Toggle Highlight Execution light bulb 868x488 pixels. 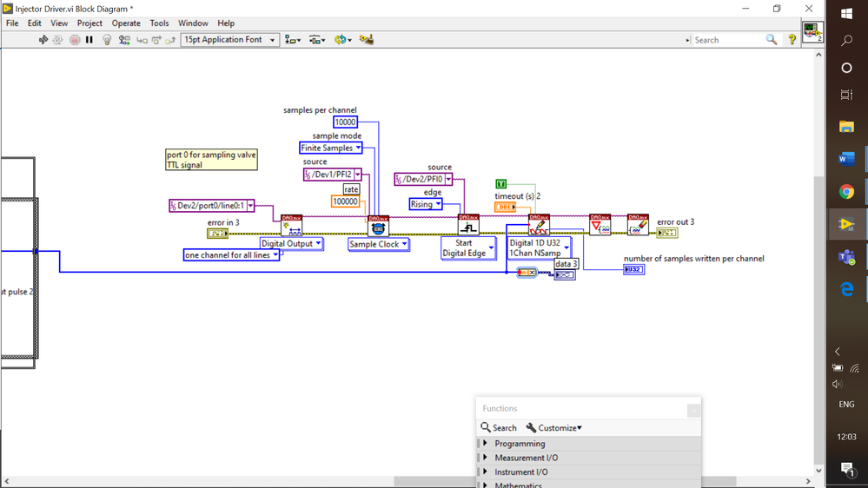coord(108,40)
